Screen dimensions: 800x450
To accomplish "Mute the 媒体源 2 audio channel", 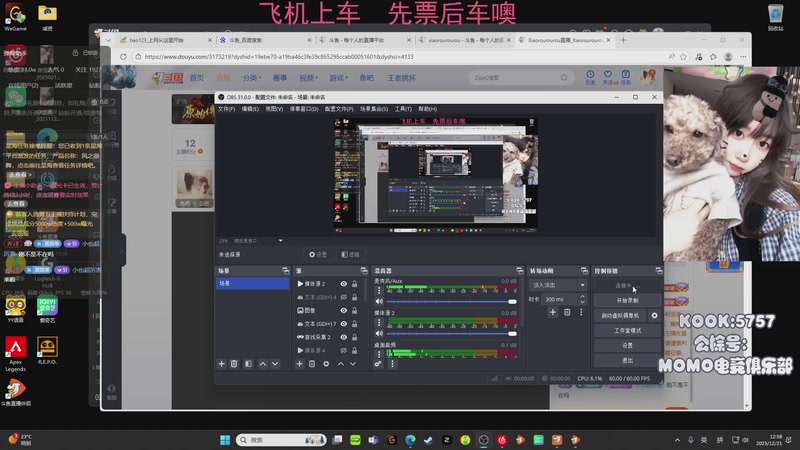I will [x=379, y=333].
